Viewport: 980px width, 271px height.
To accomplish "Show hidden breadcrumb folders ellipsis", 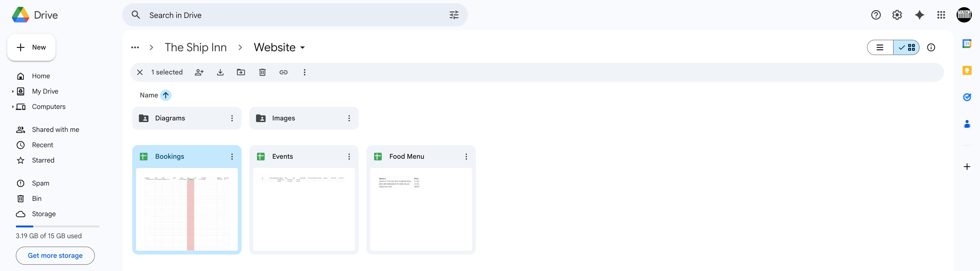I will [x=135, y=47].
